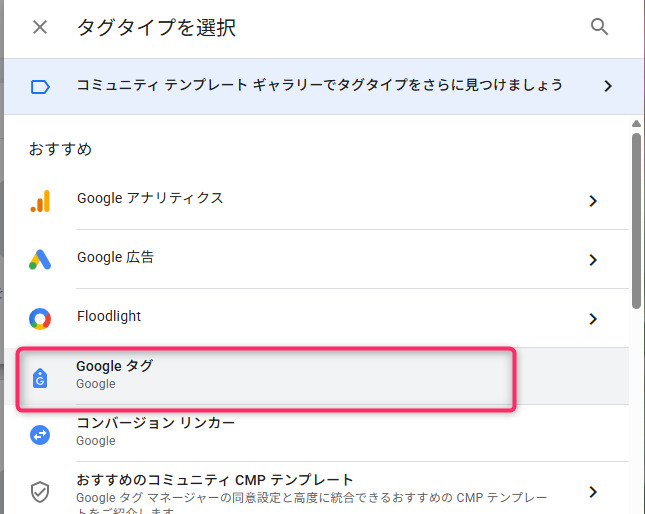Viewport: 645px width, 514px height.
Task: Click the Google タグ blue tag icon
Action: pyautogui.click(x=40, y=377)
